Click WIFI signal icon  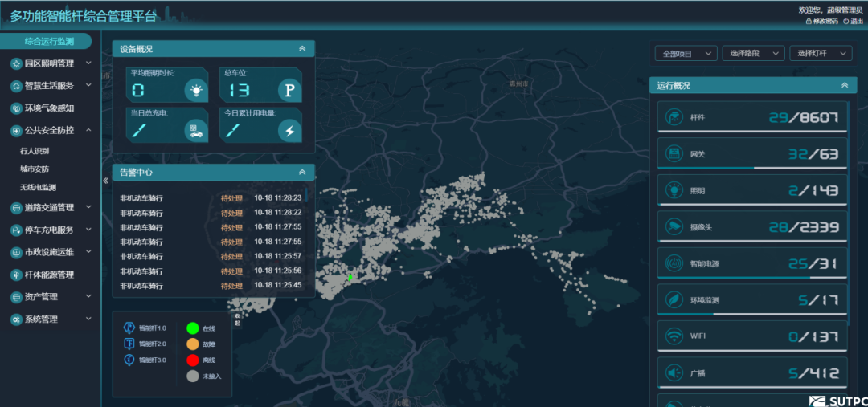pyautogui.click(x=674, y=336)
